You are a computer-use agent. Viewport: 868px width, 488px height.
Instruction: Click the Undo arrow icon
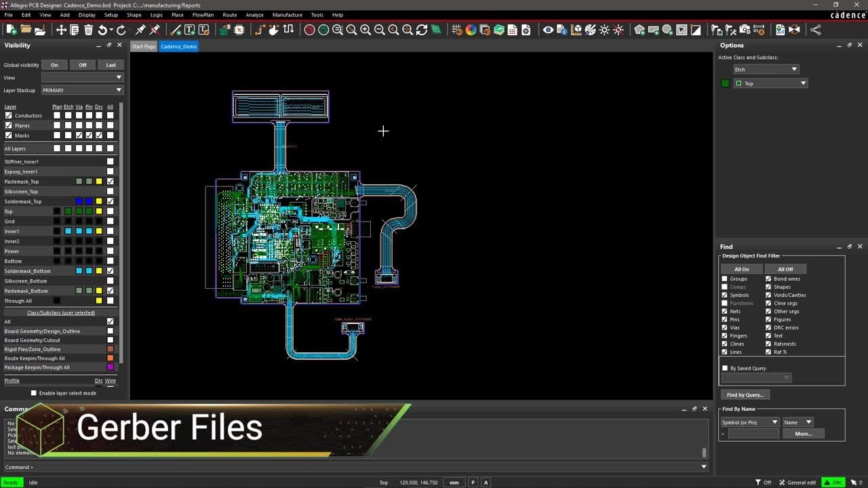102,30
